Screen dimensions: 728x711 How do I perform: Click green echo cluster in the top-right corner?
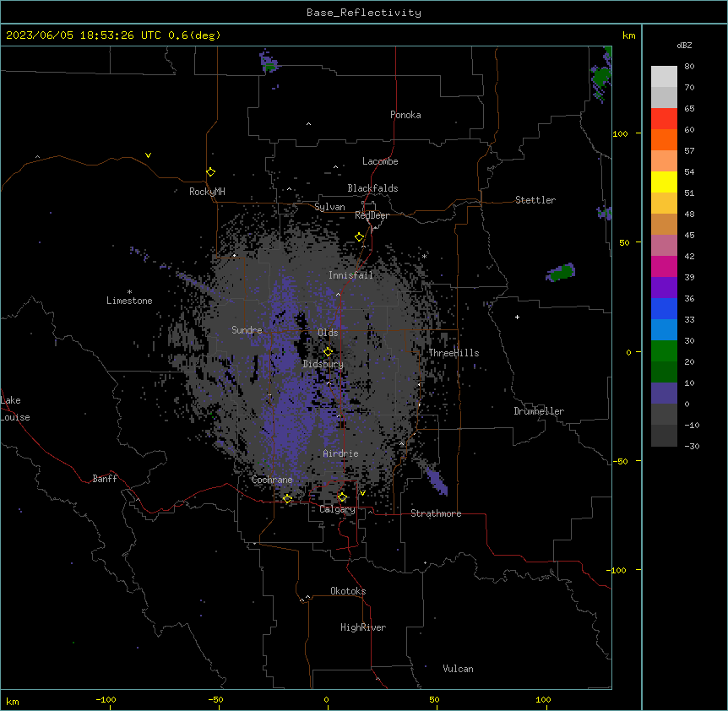600,77
